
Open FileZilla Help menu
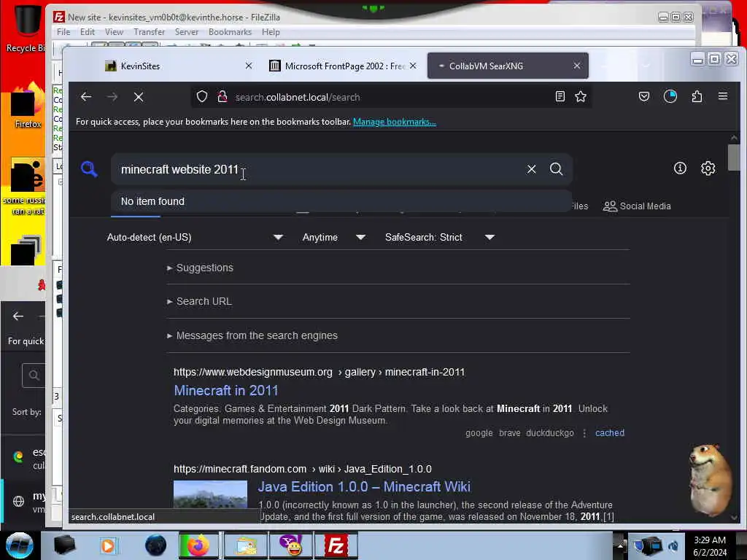click(271, 32)
